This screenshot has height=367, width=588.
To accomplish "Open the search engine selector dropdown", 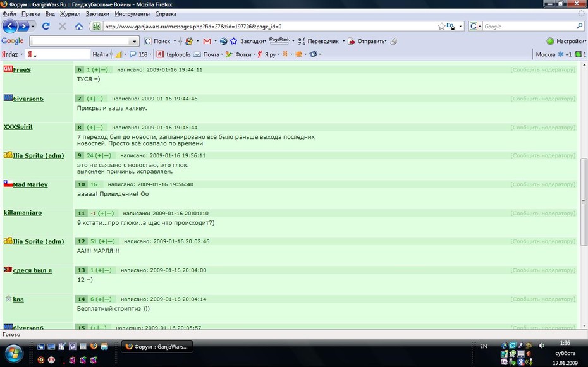I will pyautogui.click(x=480, y=27).
